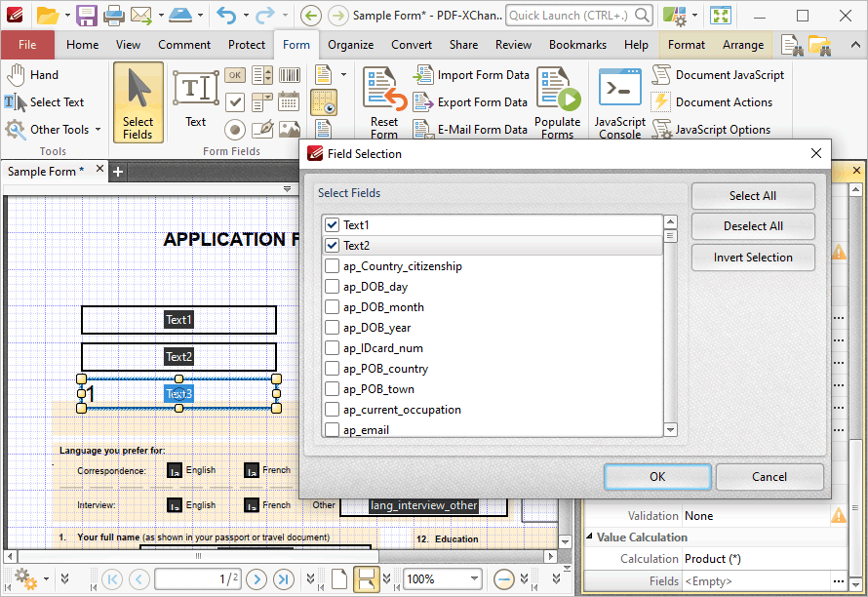Switch to the Organize ribbon tab
This screenshot has height=597, width=868.
[350, 45]
